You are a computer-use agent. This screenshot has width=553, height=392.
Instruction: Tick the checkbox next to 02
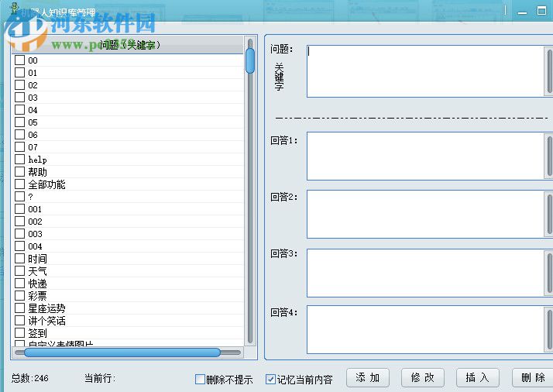[20, 84]
